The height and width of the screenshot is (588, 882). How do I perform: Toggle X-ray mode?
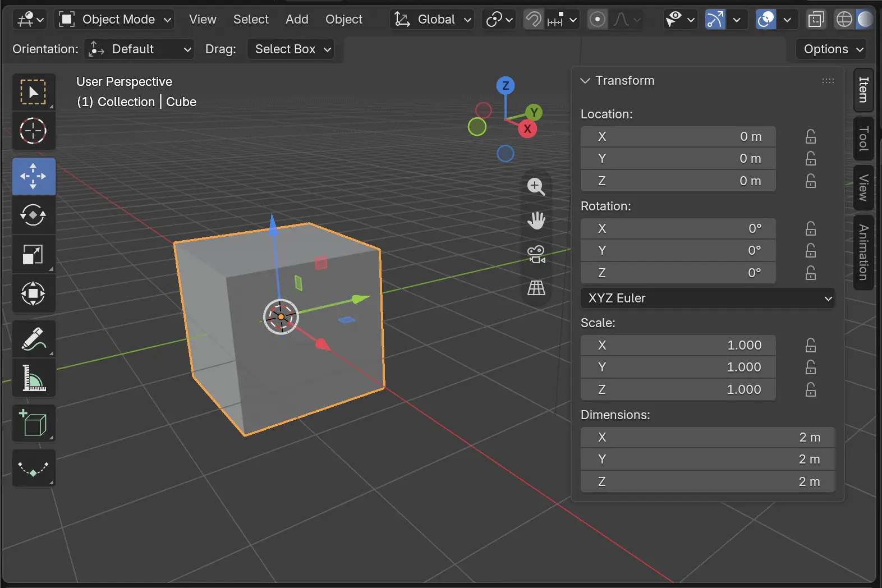[x=816, y=20]
